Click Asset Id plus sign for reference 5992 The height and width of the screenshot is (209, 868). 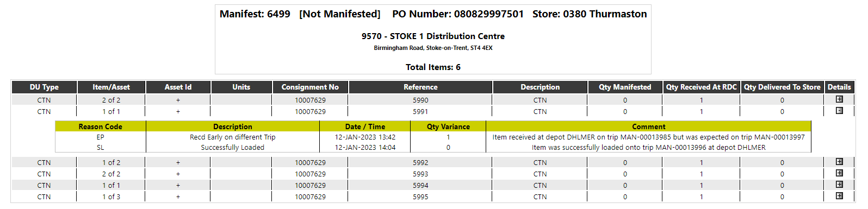178,163
